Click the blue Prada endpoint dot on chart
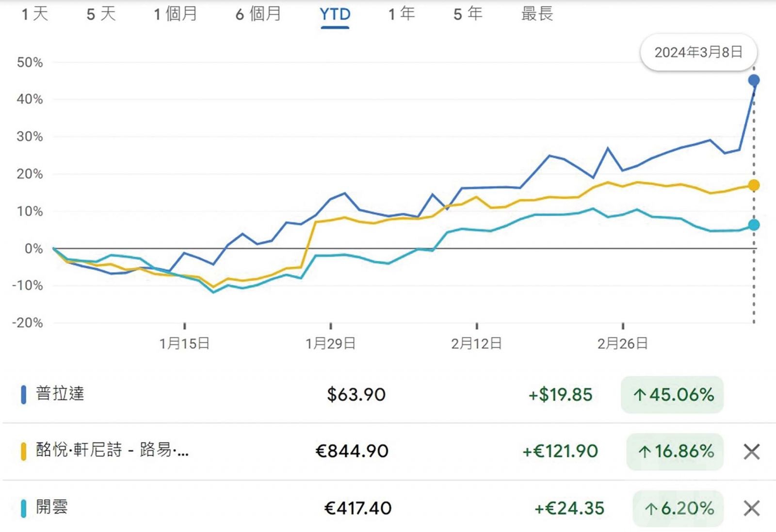 click(x=754, y=81)
